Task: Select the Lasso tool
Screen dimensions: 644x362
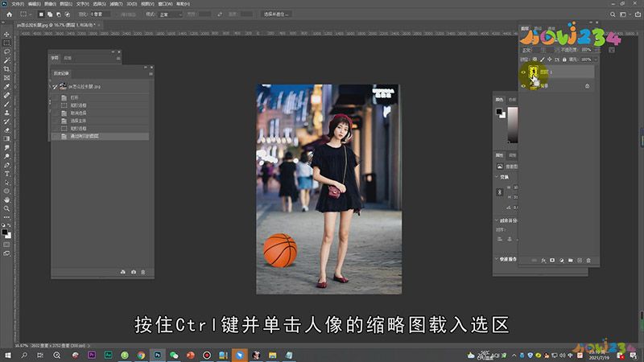Action: [x=6, y=51]
